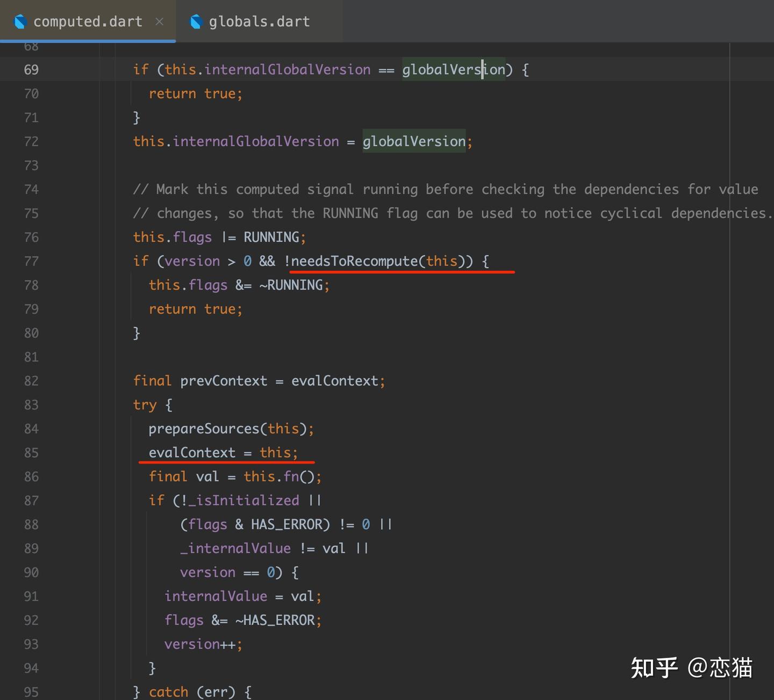Click 'version == 0' on line 90
This screenshot has width=774, height=700.
click(x=227, y=572)
